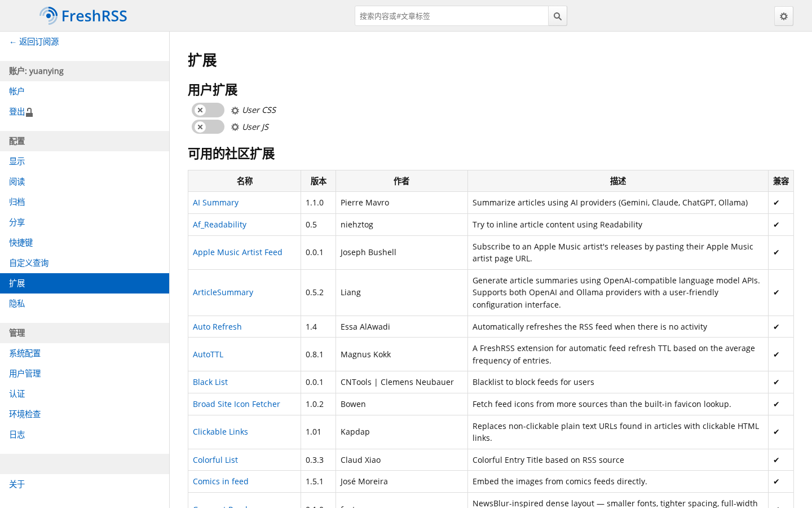Screen dimensions: 812x508
Task: Enable the User CSS extension toggle
Action: click(208, 110)
